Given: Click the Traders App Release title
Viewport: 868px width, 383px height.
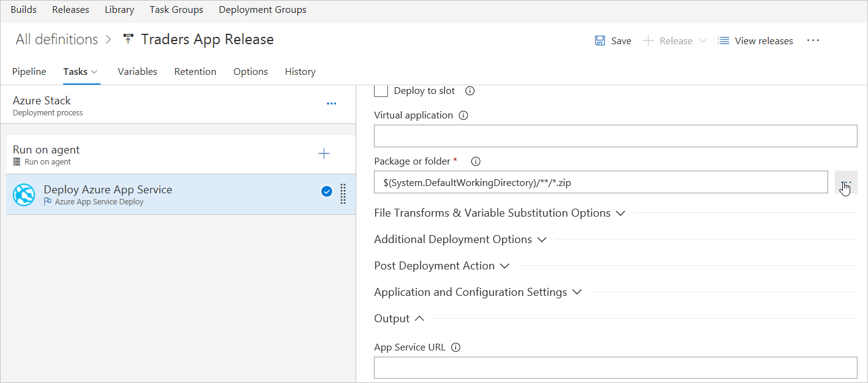Looking at the screenshot, I should [x=207, y=39].
